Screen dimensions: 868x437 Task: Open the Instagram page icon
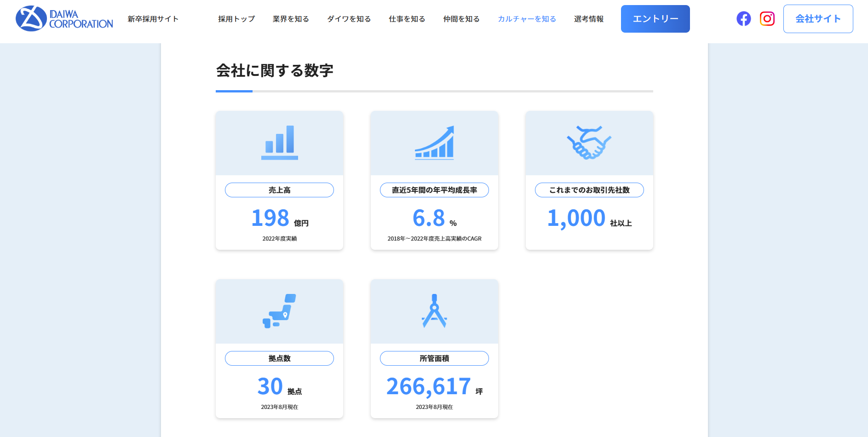pos(767,19)
